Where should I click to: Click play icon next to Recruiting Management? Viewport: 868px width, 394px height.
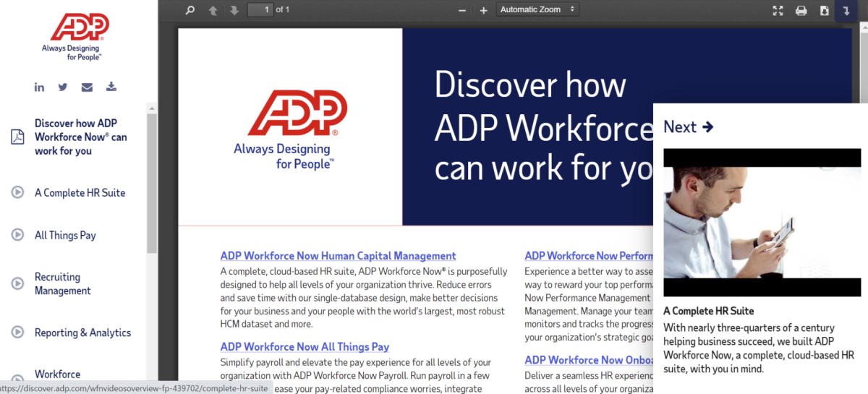(x=17, y=283)
